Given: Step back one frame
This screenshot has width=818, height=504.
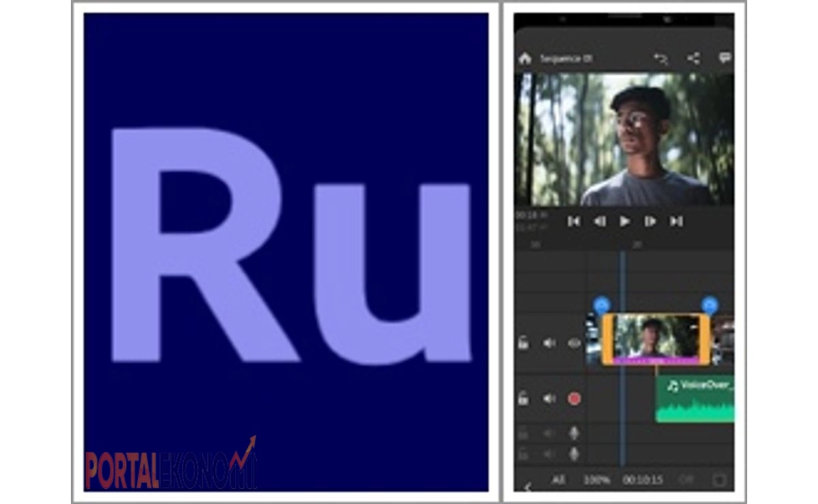Looking at the screenshot, I should (x=599, y=221).
